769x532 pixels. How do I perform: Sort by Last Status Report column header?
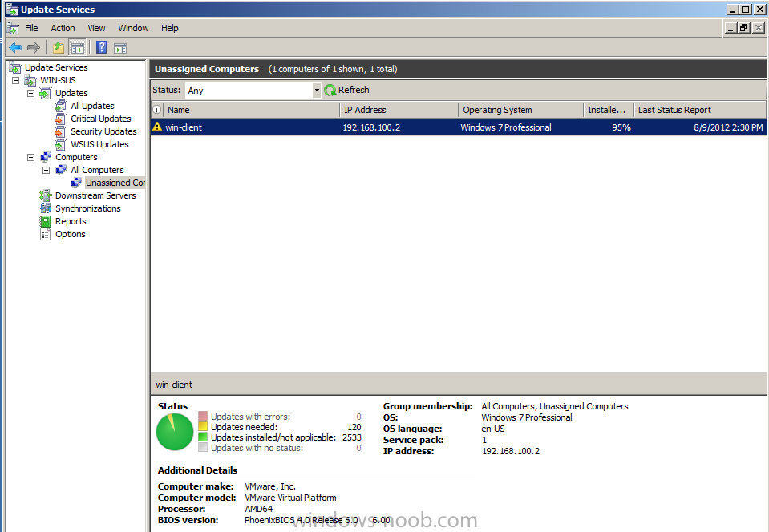(x=700, y=110)
